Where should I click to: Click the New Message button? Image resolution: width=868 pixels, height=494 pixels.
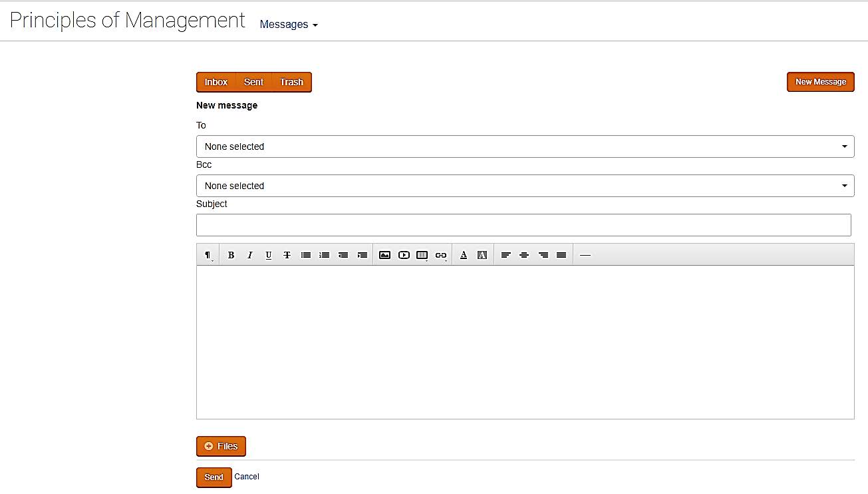(821, 82)
